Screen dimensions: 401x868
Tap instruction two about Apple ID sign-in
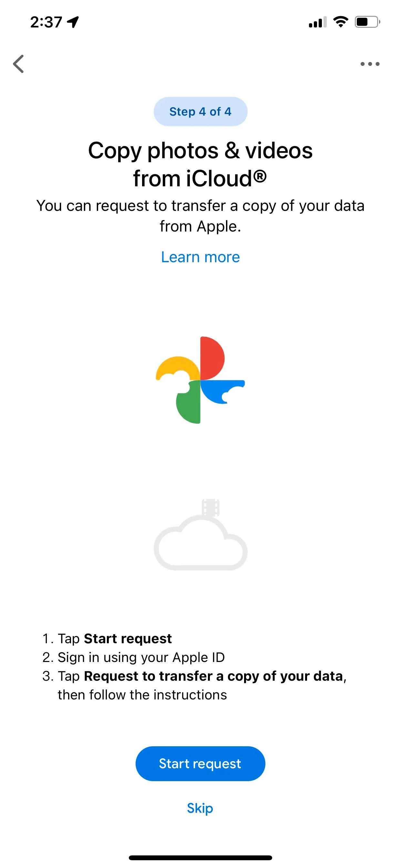[133, 657]
